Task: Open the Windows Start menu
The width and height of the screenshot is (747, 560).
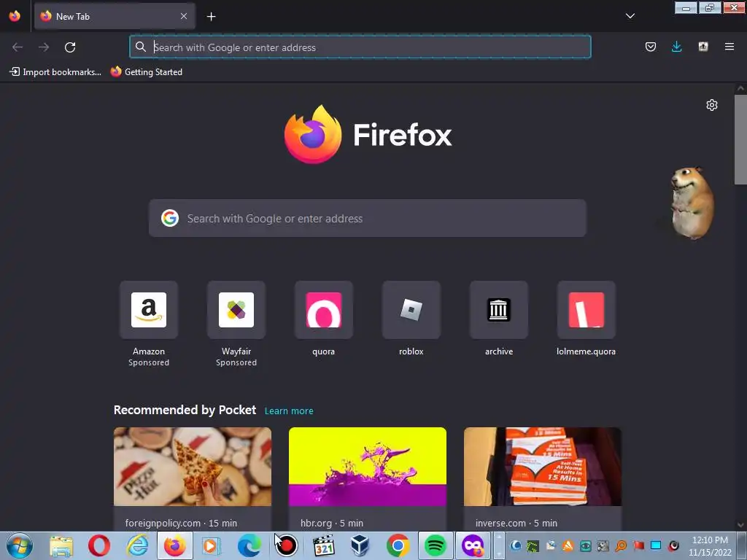Action: click(20, 545)
